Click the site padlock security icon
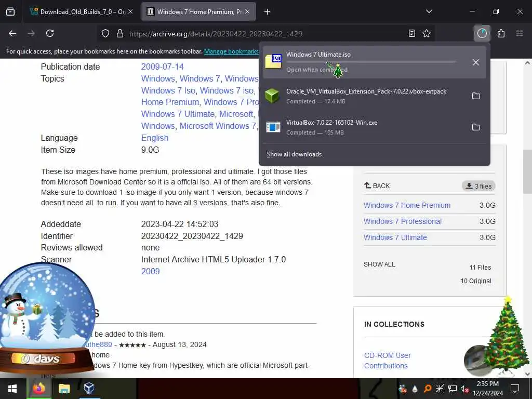 (120, 33)
